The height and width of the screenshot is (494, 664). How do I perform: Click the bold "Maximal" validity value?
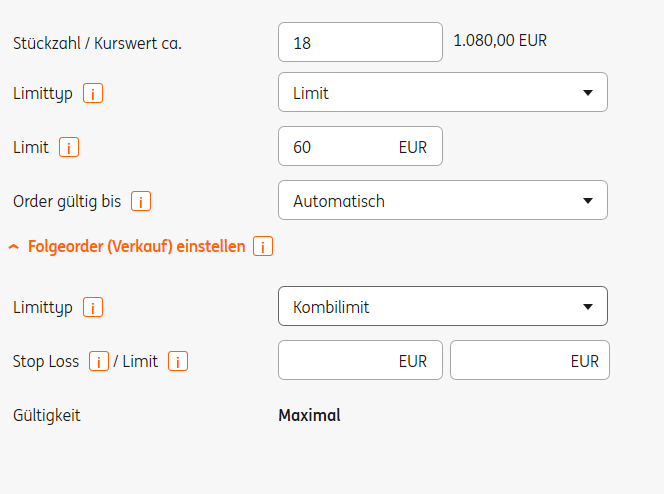click(309, 415)
